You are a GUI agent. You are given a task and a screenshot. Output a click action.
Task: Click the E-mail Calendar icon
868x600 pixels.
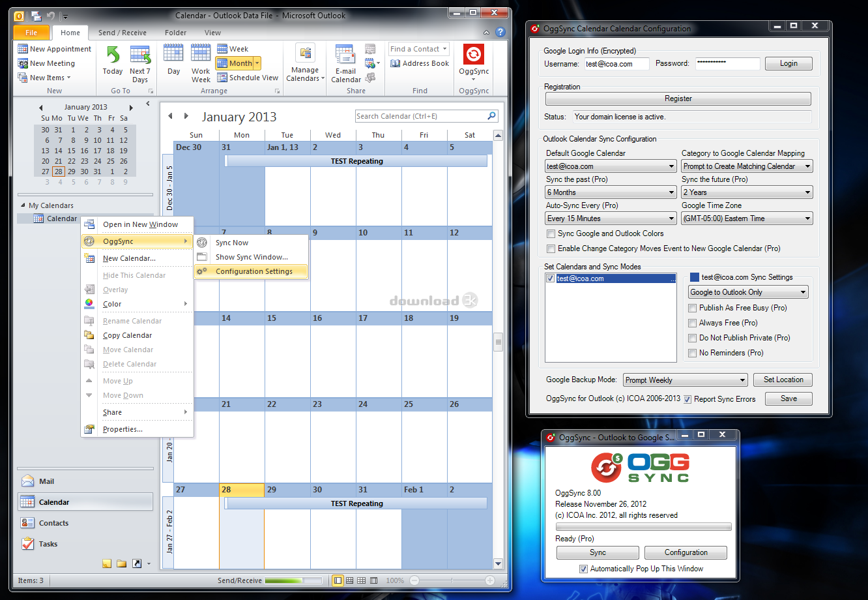(345, 54)
